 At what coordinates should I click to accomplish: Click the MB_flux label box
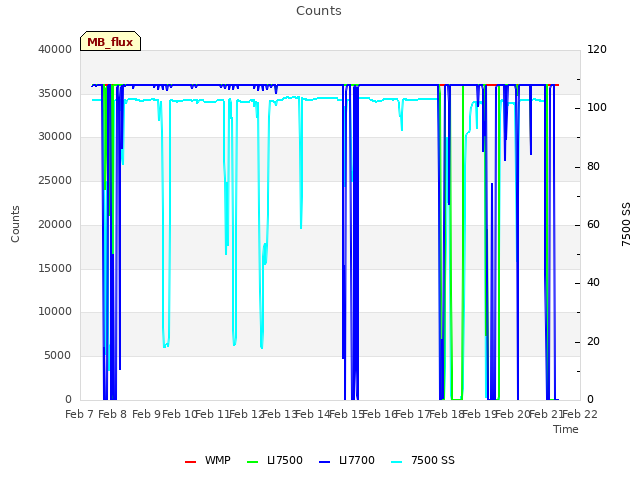coord(110,41)
